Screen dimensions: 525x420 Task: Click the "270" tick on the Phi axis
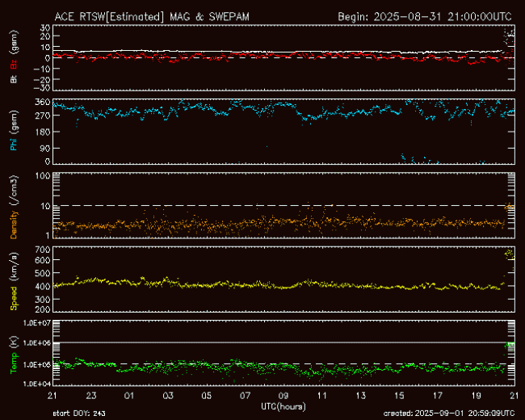point(43,115)
